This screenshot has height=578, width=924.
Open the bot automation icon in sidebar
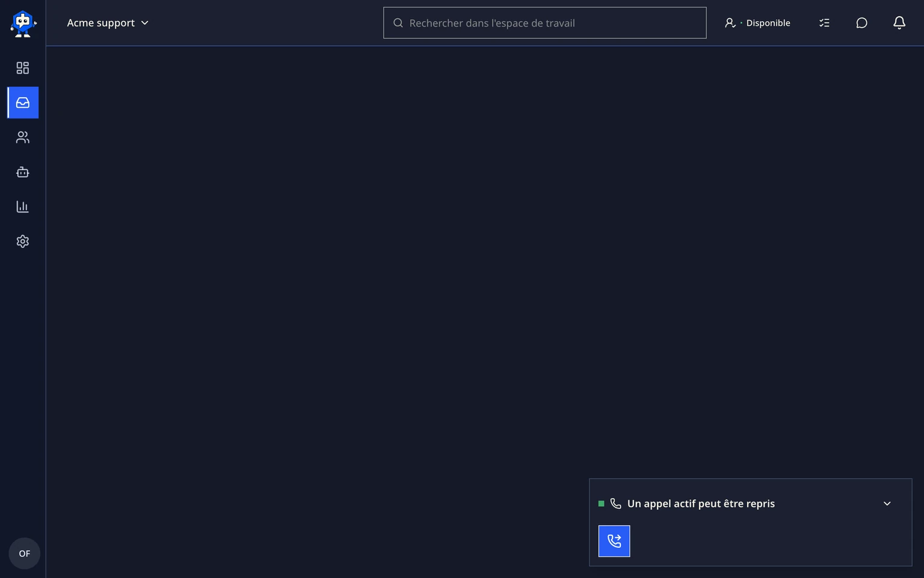point(23,172)
